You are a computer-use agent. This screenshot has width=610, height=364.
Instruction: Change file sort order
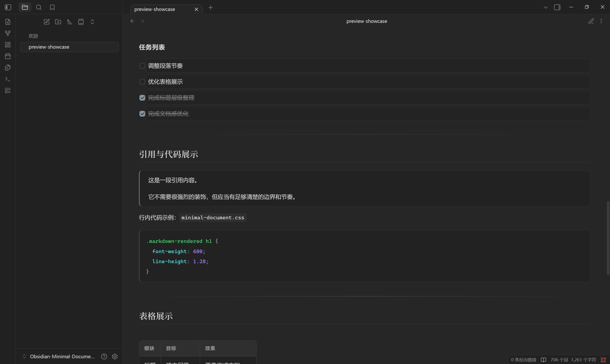tap(69, 22)
